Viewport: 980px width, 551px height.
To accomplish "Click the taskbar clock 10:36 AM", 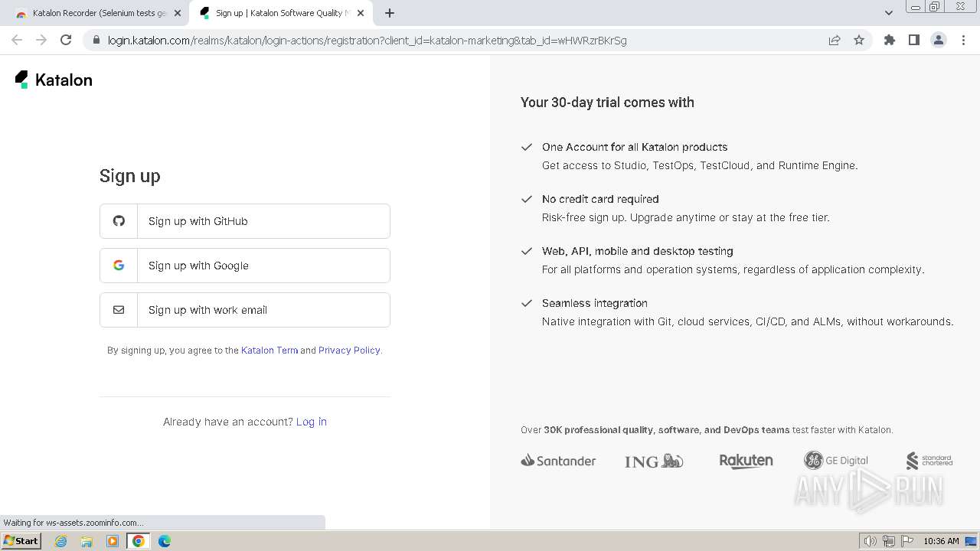I will (941, 541).
